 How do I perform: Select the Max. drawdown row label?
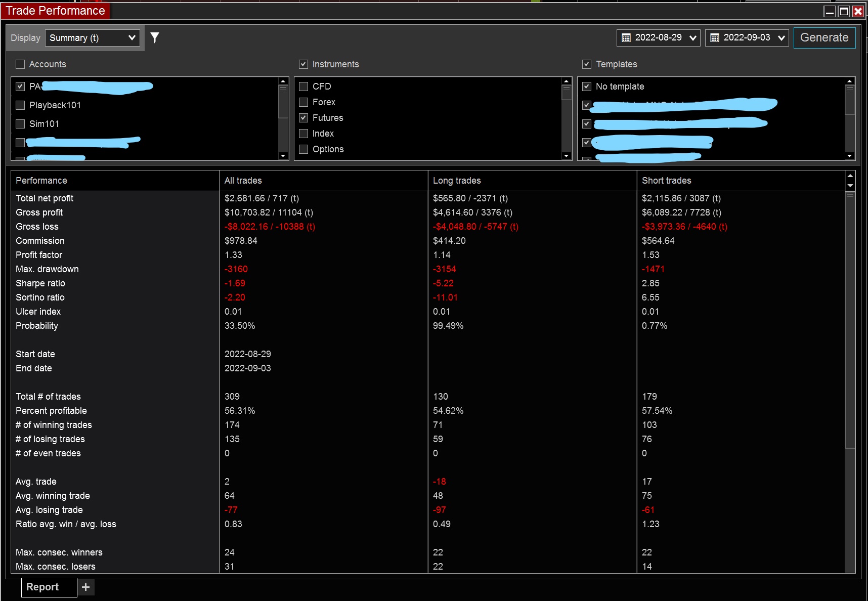[x=47, y=269]
